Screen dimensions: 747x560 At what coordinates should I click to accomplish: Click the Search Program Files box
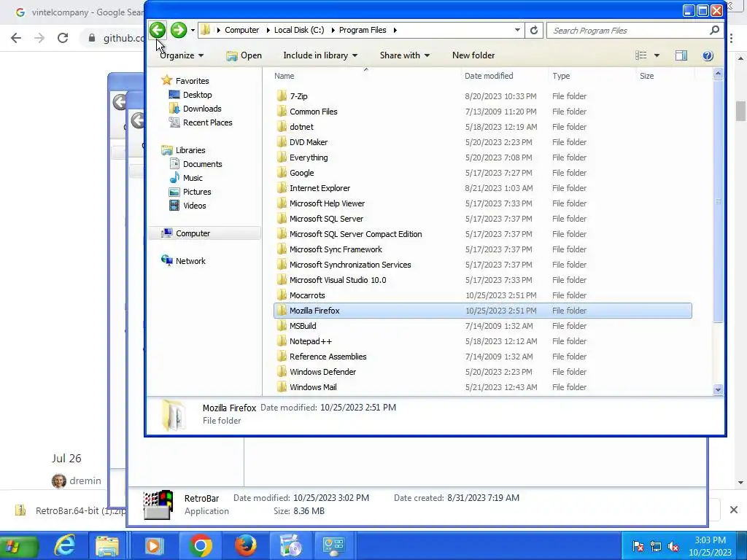point(634,31)
